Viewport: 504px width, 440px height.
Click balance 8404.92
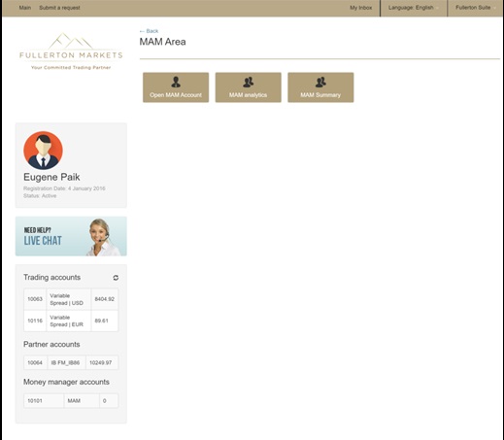click(x=105, y=299)
